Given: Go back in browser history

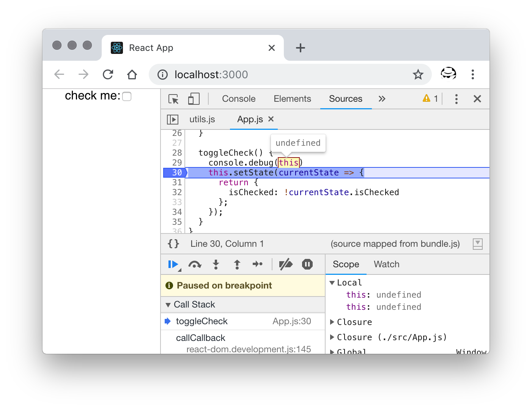Looking at the screenshot, I should (59, 74).
